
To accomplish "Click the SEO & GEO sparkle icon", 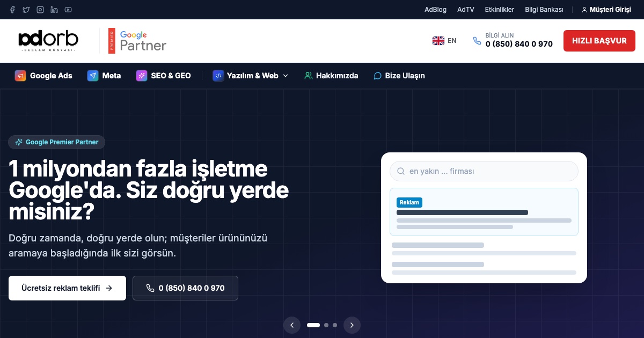I will (142, 76).
